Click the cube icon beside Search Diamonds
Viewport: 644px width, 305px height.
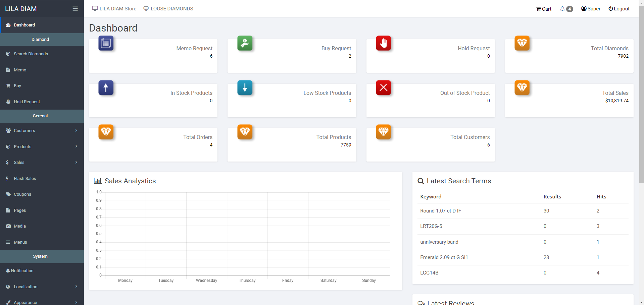8,54
